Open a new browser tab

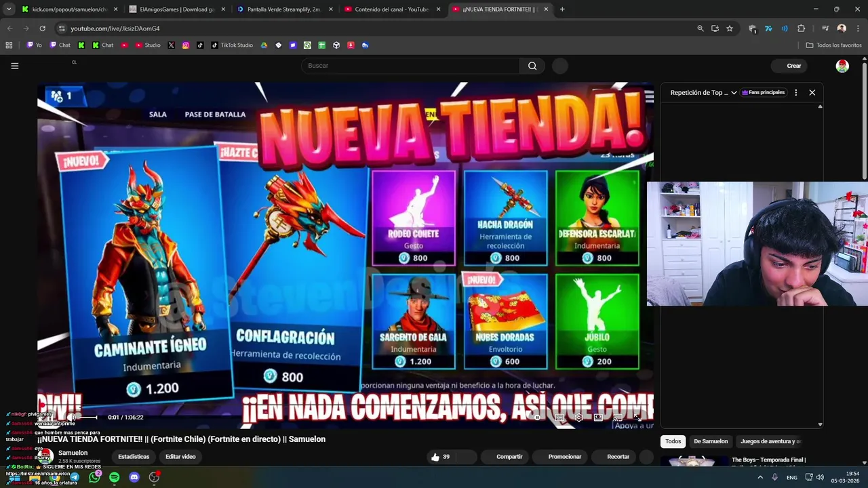tap(562, 9)
